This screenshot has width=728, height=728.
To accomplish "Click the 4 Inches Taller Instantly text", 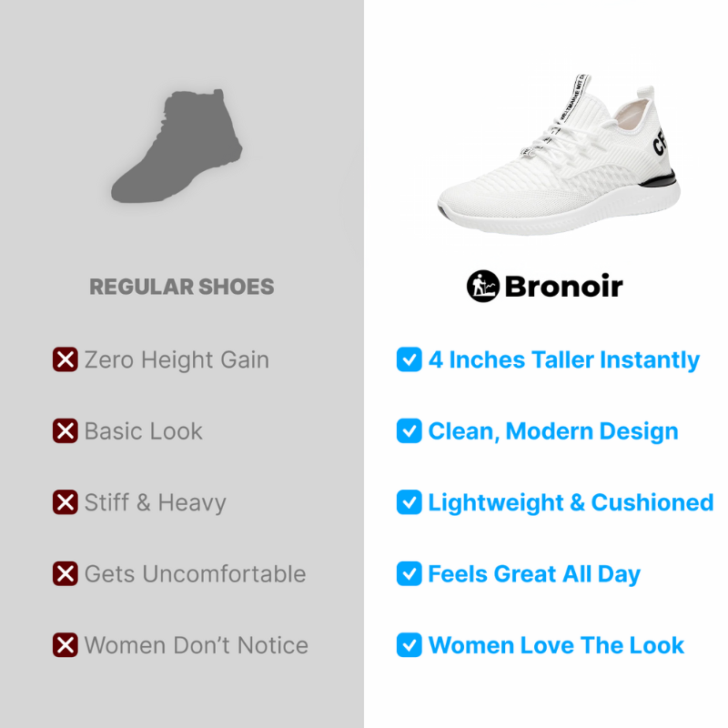I will coord(563,360).
